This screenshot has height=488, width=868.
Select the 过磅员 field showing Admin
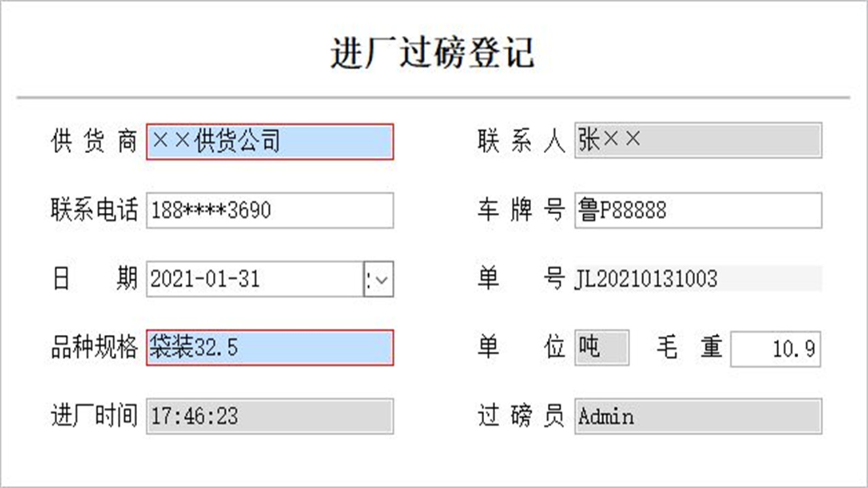tap(697, 416)
